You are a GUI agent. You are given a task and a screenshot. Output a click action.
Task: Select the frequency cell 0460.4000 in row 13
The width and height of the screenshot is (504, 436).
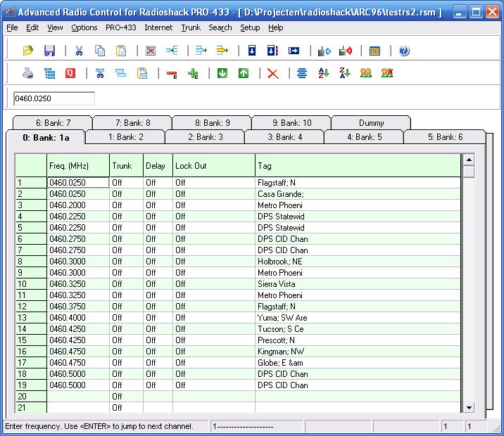coord(78,318)
